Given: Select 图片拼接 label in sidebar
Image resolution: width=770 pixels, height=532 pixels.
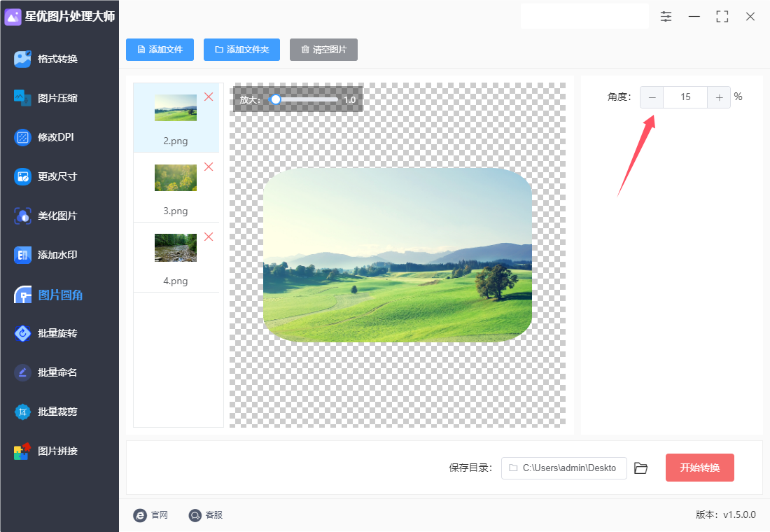Looking at the screenshot, I should pyautogui.click(x=57, y=451).
